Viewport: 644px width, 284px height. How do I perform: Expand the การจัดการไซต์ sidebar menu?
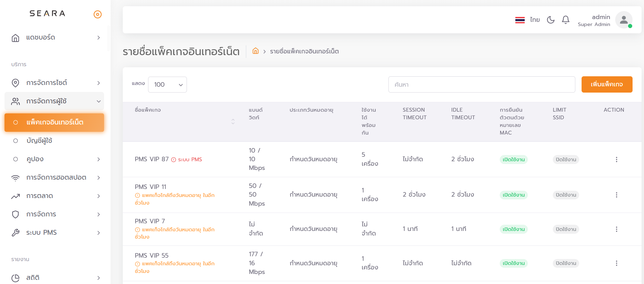point(54,83)
